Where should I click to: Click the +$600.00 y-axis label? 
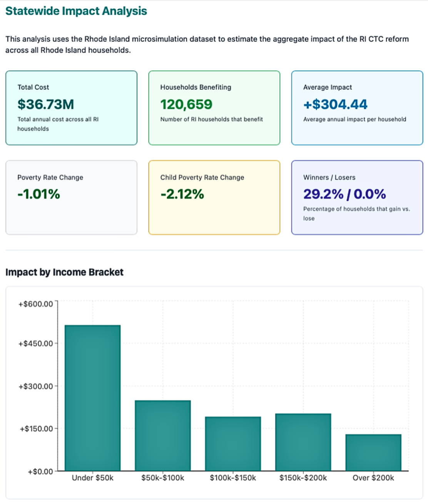(36, 304)
